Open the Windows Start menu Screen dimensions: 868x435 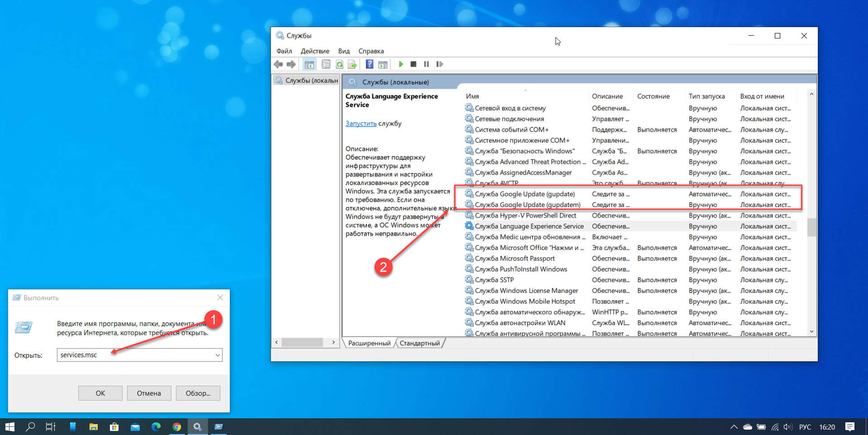[10, 426]
